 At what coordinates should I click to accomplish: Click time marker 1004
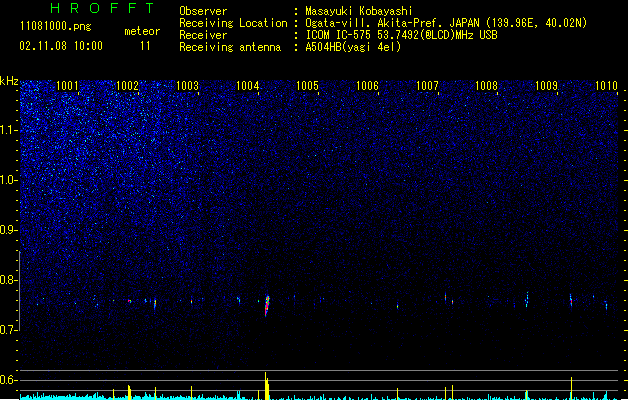248,86
